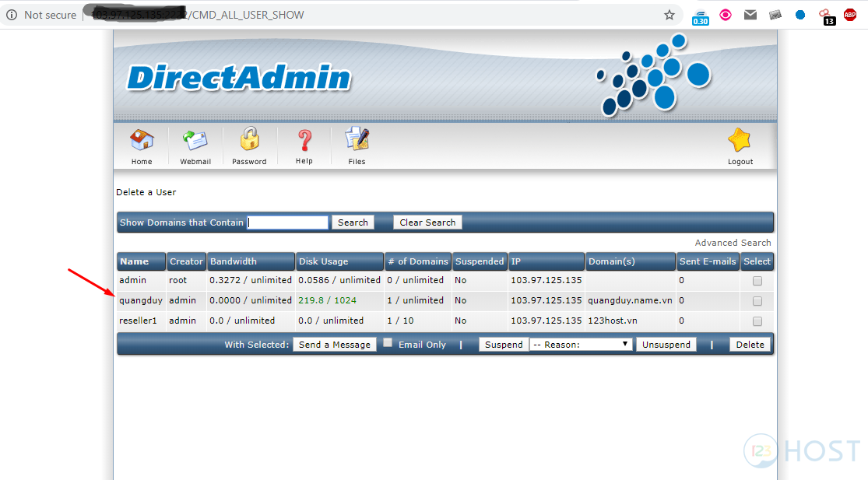Sort table by Suspended column header
868x480 pixels.
click(480, 261)
